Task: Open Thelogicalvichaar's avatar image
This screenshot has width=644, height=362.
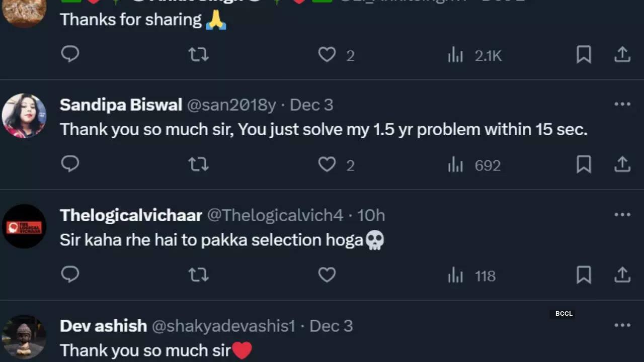Action: (x=24, y=226)
